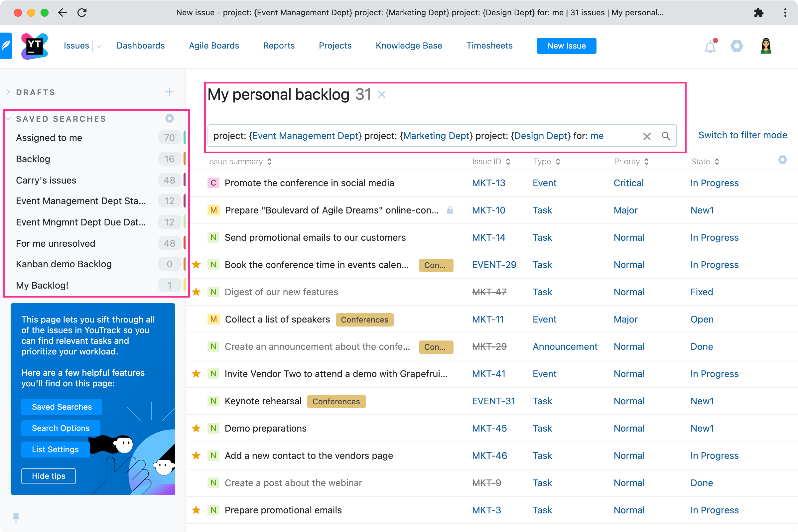Screen dimensions: 798x532
Task: Click the Switch to filter mode link
Action: tap(742, 135)
